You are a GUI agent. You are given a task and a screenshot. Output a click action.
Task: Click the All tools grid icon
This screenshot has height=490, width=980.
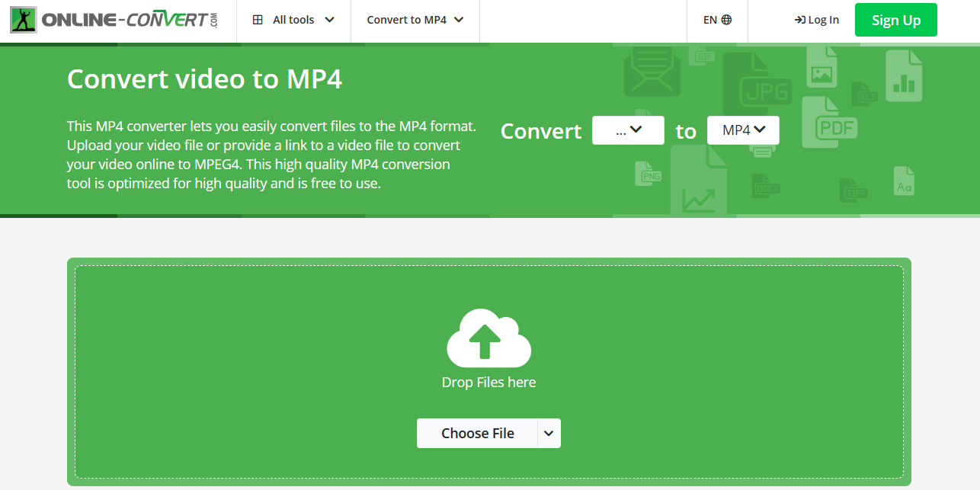coord(258,21)
